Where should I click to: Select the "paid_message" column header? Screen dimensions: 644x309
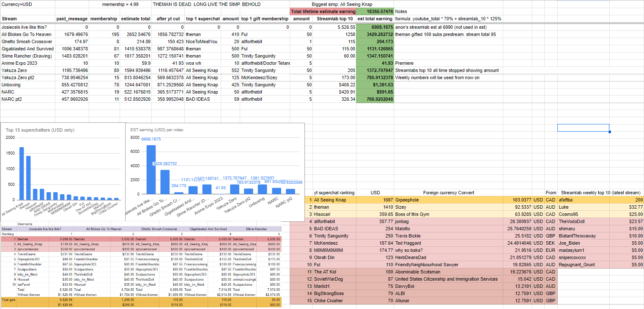pyautogui.click(x=72, y=19)
